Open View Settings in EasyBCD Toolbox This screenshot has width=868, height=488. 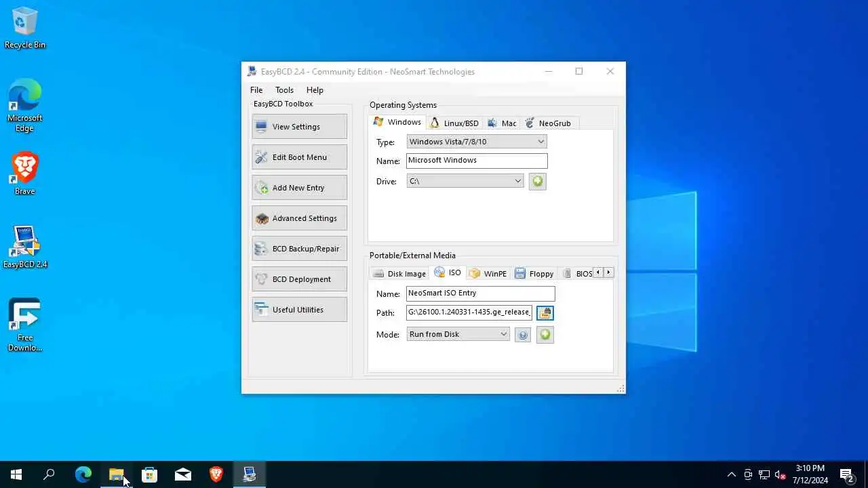pyautogui.click(x=299, y=127)
